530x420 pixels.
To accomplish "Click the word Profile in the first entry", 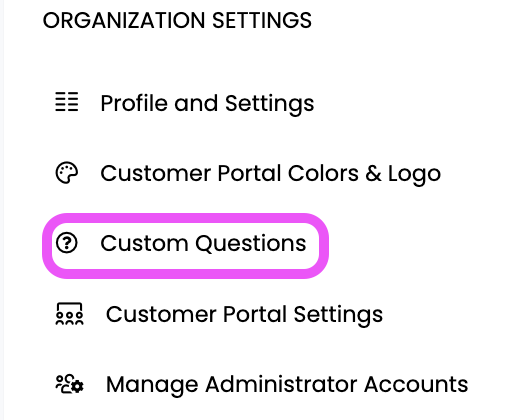I will coord(134,102).
